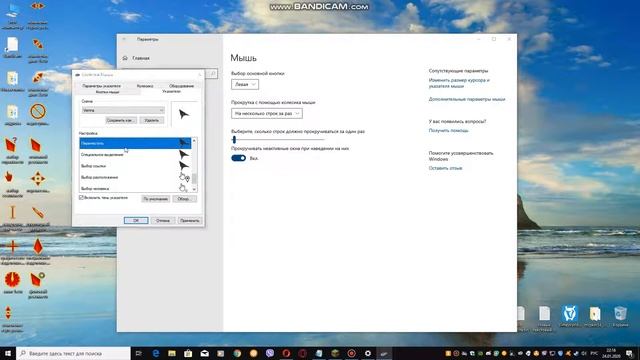Open the primary button 'Левая' dropdown

coord(245,84)
